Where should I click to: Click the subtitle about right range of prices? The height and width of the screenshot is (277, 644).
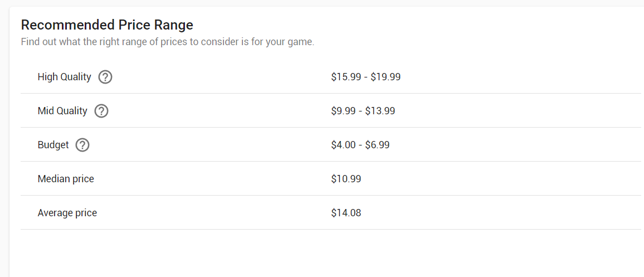click(168, 42)
